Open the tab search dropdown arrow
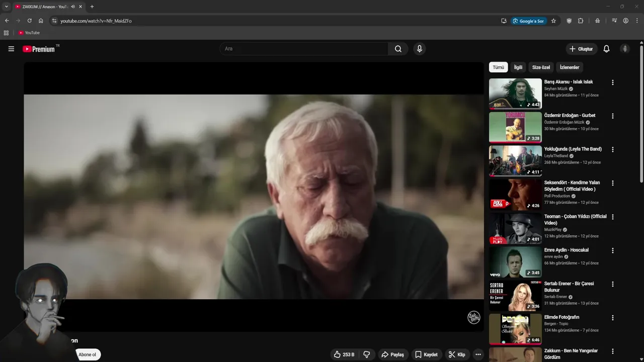The width and height of the screenshot is (644, 362). point(6,7)
